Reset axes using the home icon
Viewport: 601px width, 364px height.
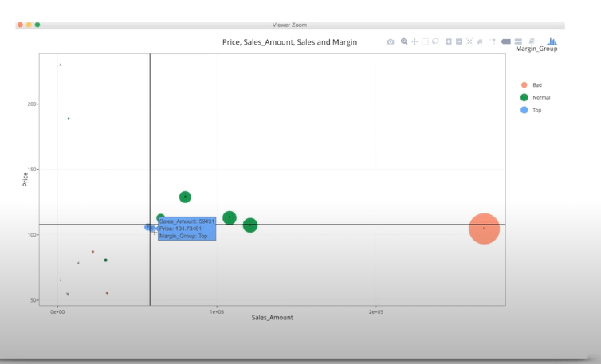click(480, 41)
